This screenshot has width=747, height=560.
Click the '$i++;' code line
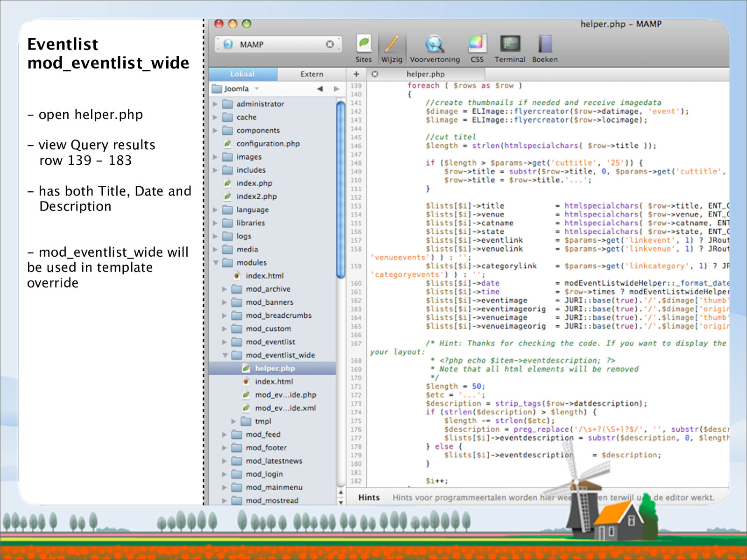point(437,481)
